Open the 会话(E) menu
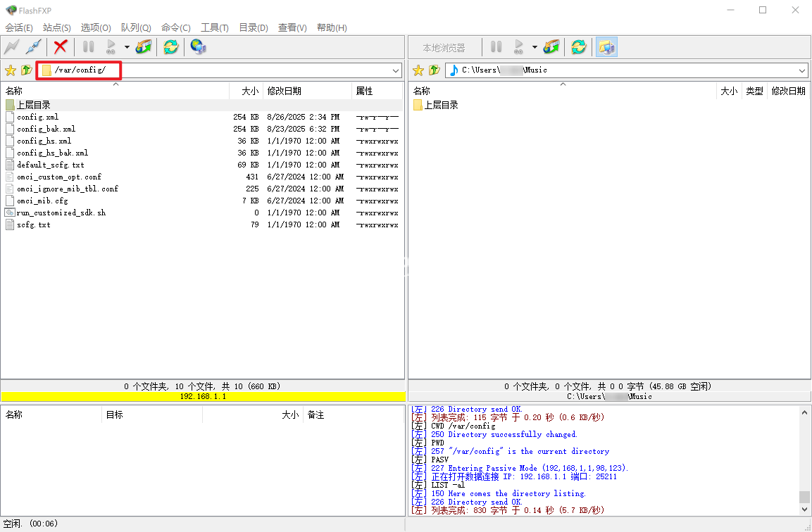 (x=19, y=27)
